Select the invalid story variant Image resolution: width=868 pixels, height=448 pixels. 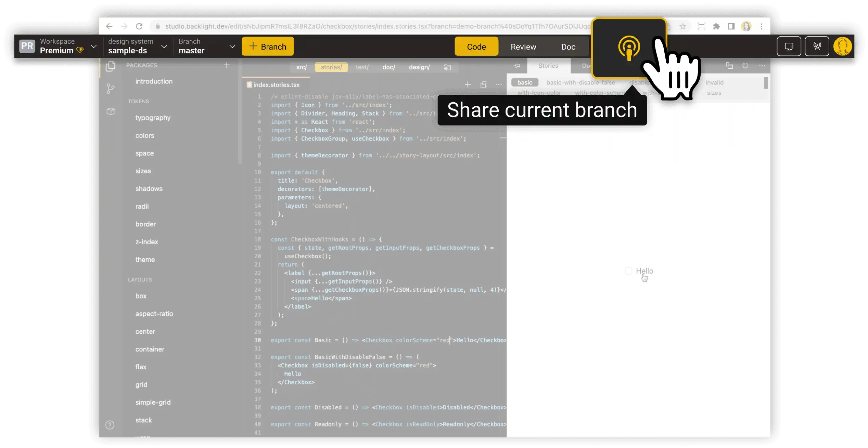click(715, 82)
